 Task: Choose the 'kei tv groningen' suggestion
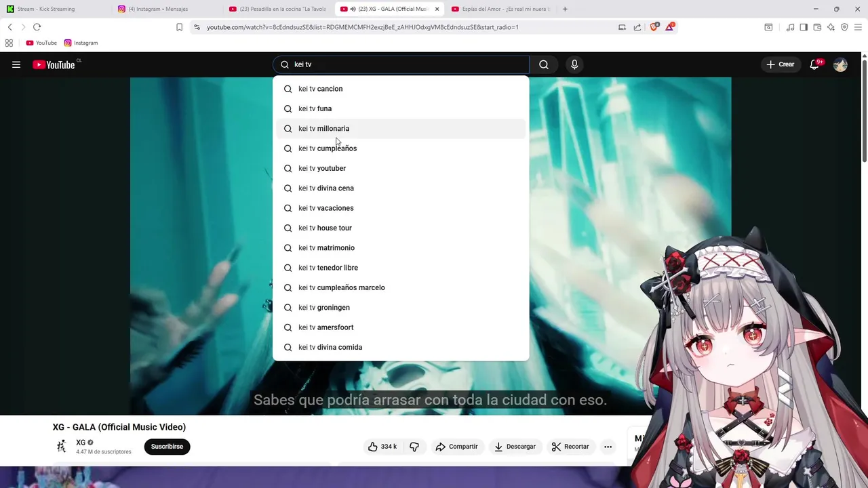coord(401,308)
